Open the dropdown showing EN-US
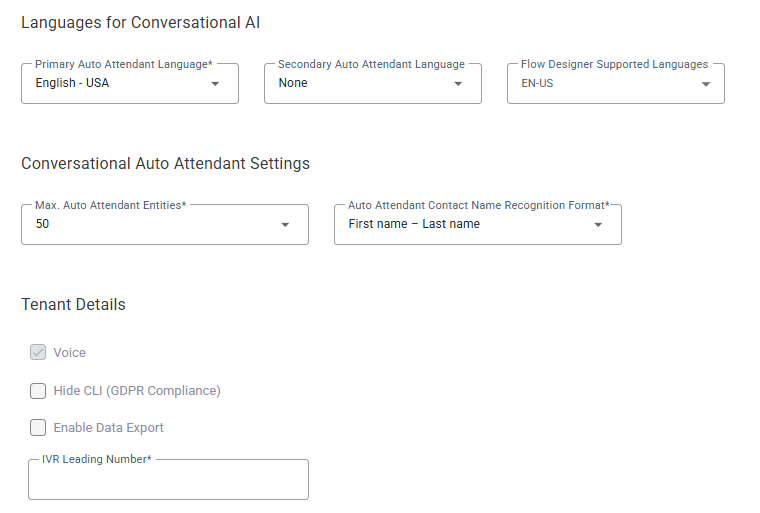Viewport: 760px width, 513px height. (x=600, y=84)
